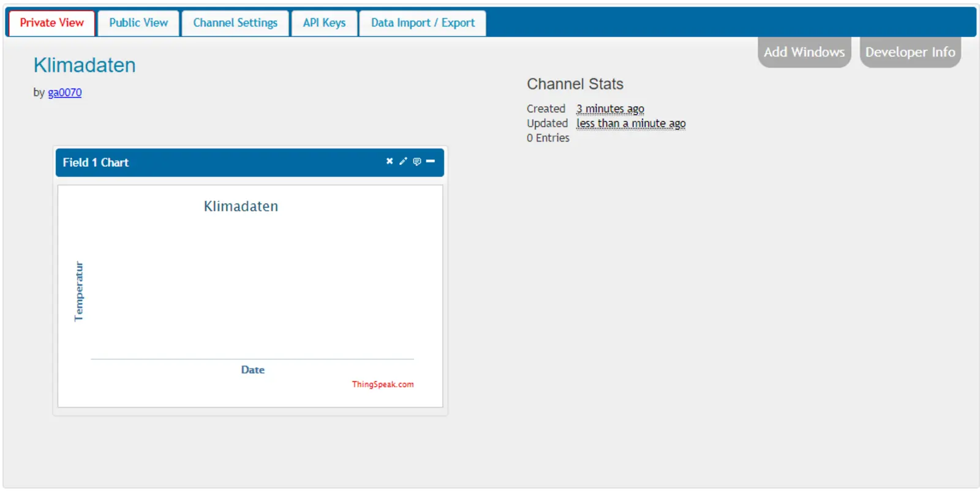
Task: Open the chart's speech bubble icon
Action: (x=417, y=161)
